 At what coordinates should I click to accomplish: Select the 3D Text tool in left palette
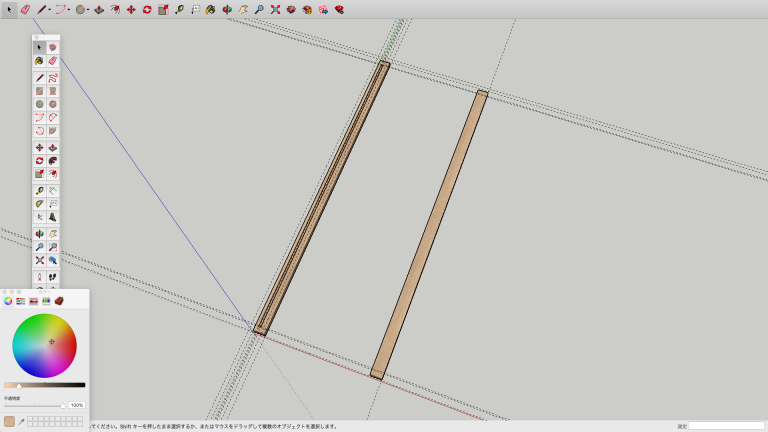[x=53, y=217]
